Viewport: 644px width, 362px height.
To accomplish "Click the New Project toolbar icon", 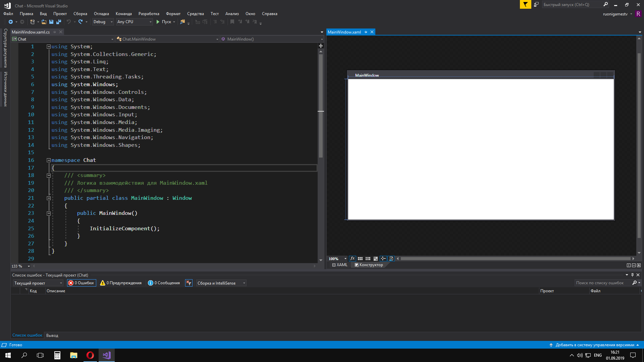I will [32, 22].
